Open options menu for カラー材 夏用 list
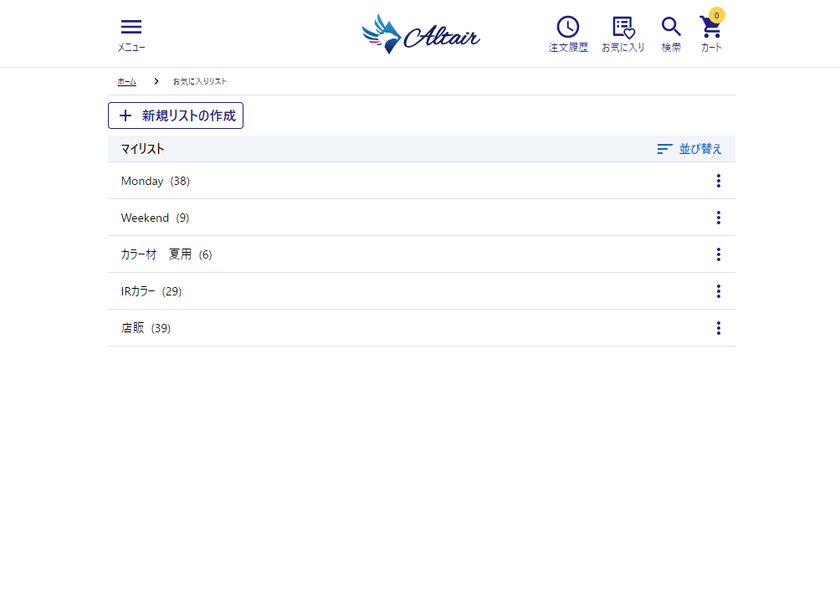 tap(719, 254)
